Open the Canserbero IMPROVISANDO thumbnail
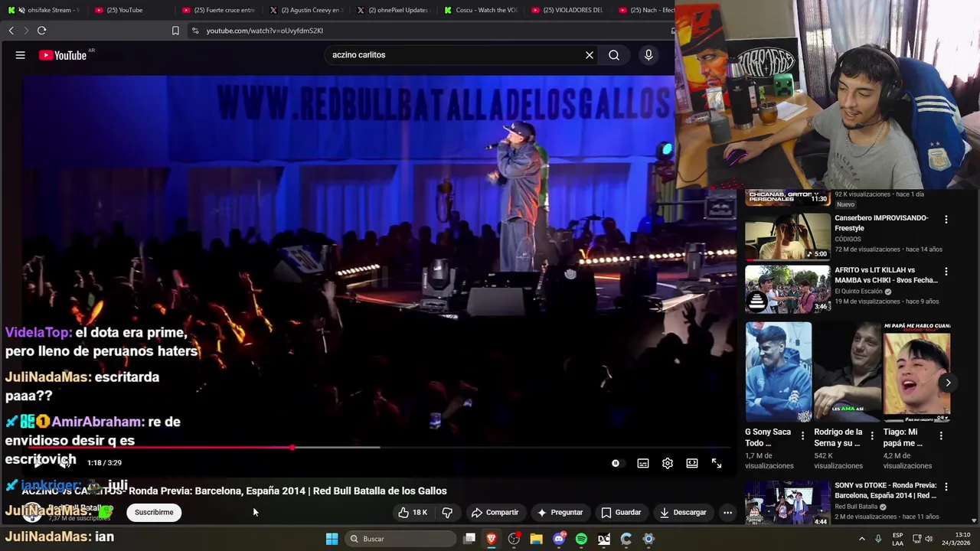 [x=787, y=237]
